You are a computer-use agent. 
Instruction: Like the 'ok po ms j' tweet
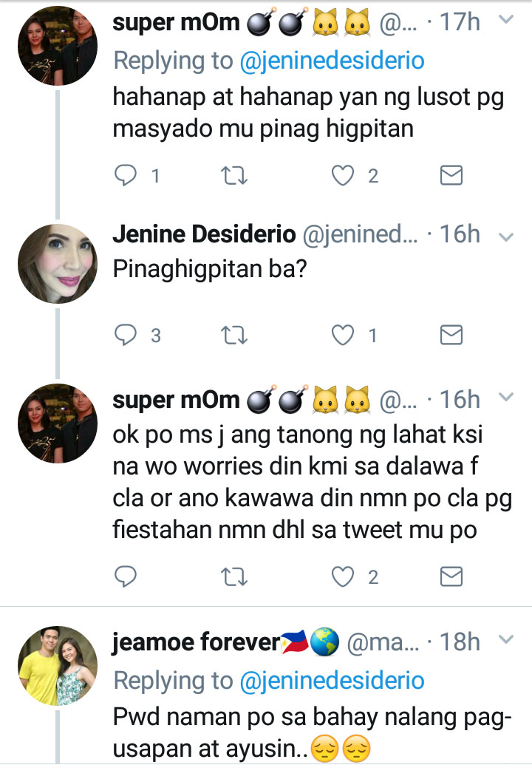pos(344,576)
